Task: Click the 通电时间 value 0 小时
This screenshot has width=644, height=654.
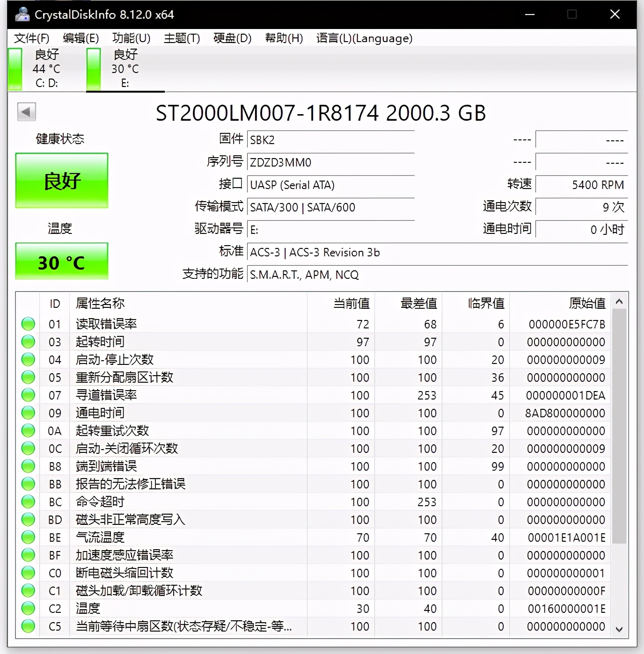Action: [581, 230]
